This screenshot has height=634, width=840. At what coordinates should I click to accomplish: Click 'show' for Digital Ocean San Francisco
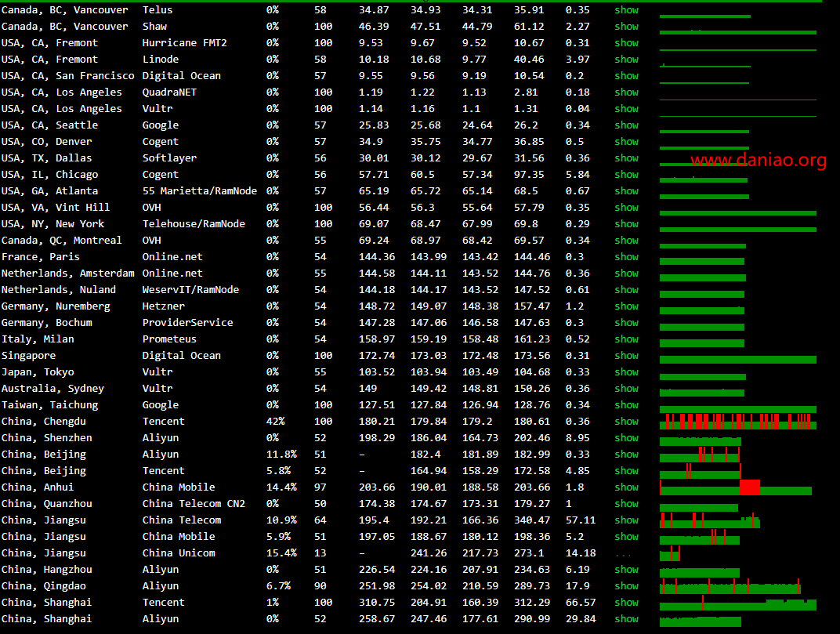pyautogui.click(x=626, y=75)
